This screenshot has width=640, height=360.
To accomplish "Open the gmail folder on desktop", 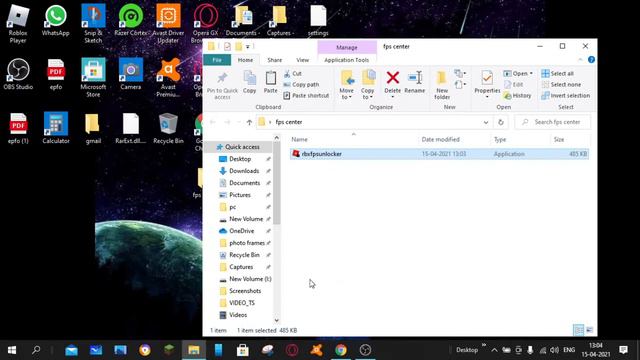I will click(93, 128).
